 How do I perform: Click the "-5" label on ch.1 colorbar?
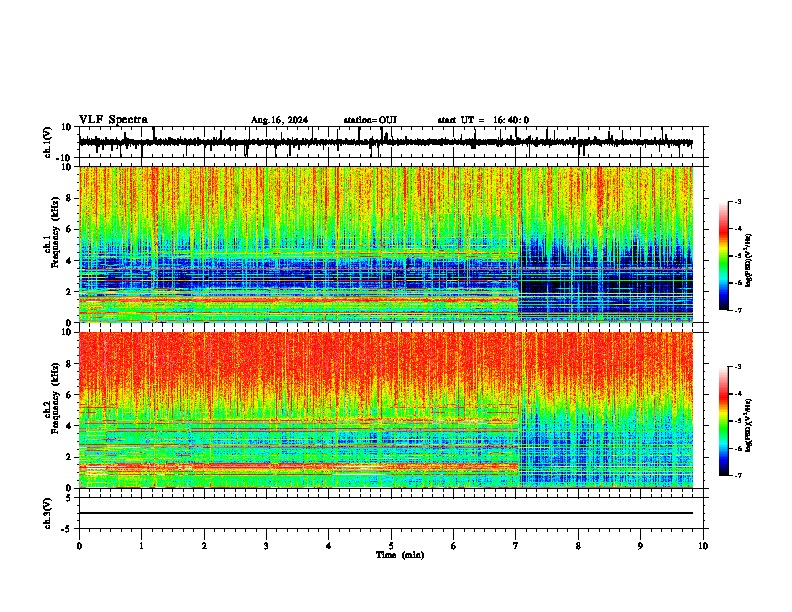738,256
